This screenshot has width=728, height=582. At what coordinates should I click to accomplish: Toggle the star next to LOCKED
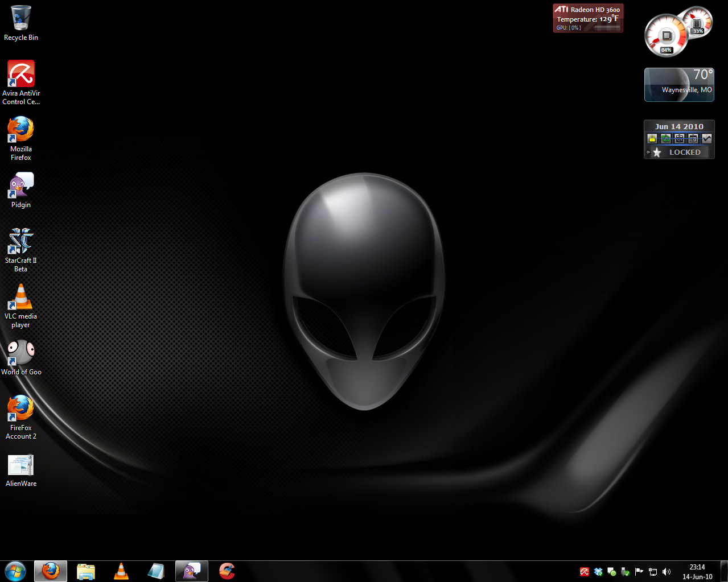(657, 152)
